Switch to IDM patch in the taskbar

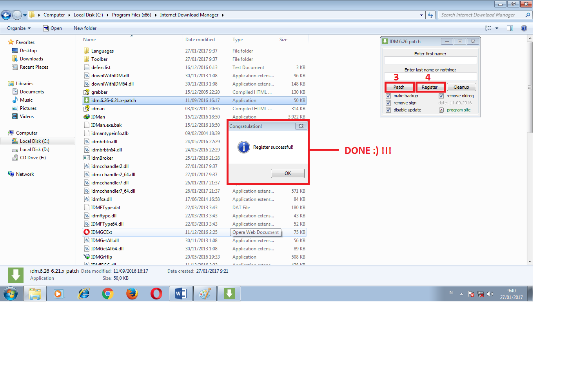pyautogui.click(x=229, y=294)
